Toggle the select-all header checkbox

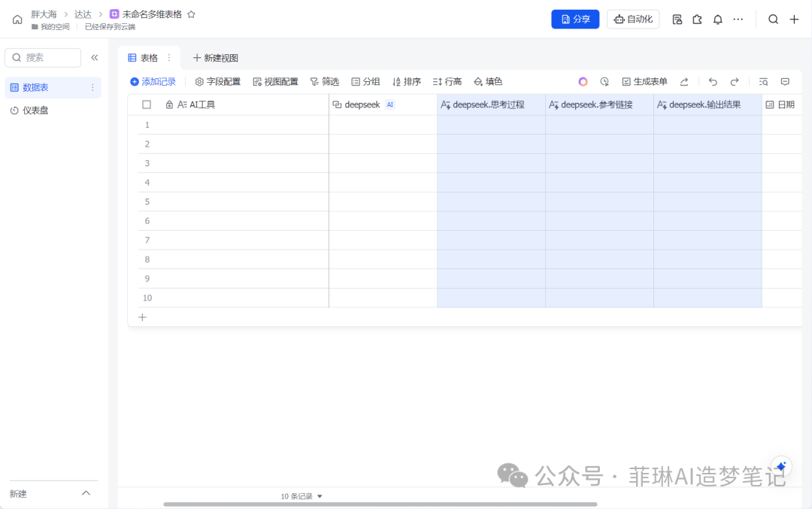click(147, 105)
